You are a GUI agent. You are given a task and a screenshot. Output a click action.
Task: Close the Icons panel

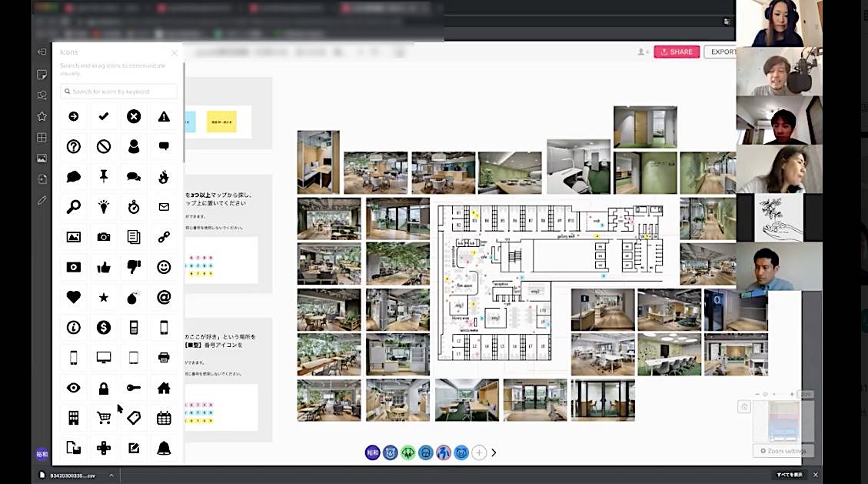[x=175, y=53]
